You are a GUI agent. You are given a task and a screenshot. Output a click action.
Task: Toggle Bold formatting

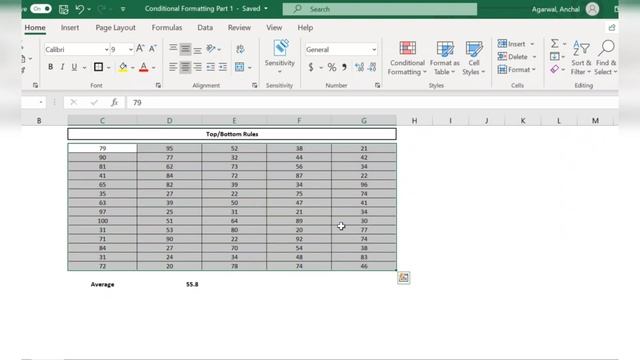pyautogui.click(x=50, y=67)
